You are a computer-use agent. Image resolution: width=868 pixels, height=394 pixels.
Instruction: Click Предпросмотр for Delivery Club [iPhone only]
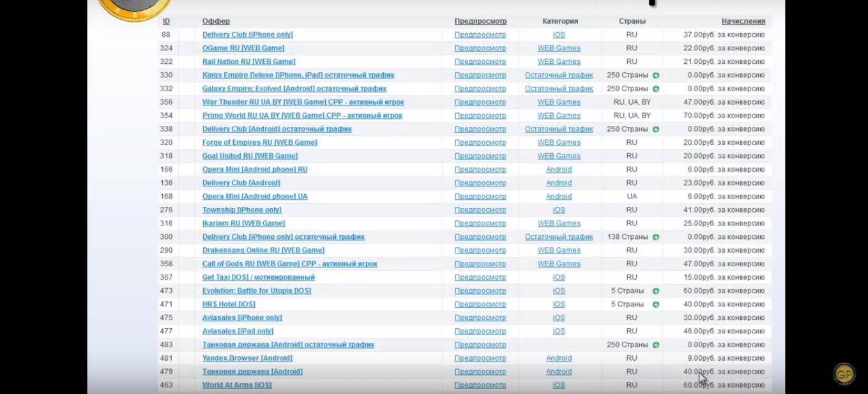tap(480, 34)
